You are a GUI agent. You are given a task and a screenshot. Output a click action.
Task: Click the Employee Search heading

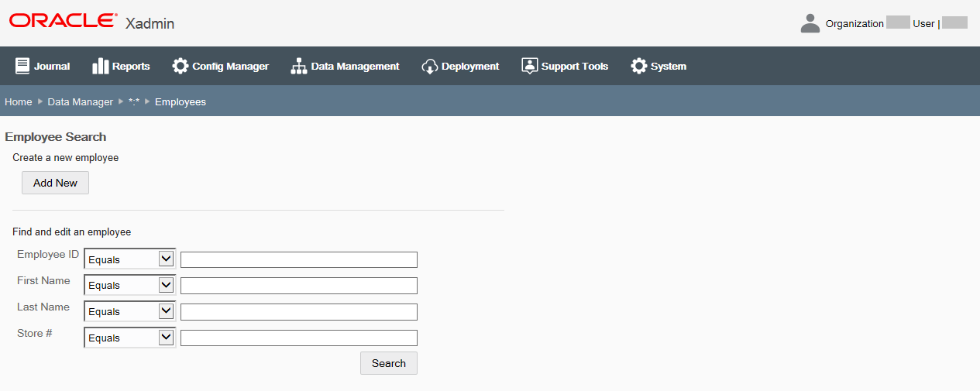(x=56, y=137)
